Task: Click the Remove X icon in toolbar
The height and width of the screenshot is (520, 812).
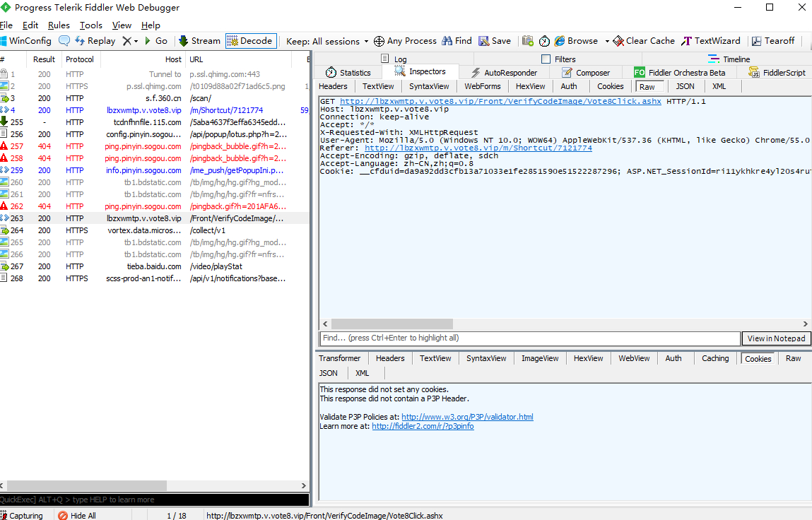Action: [127, 41]
